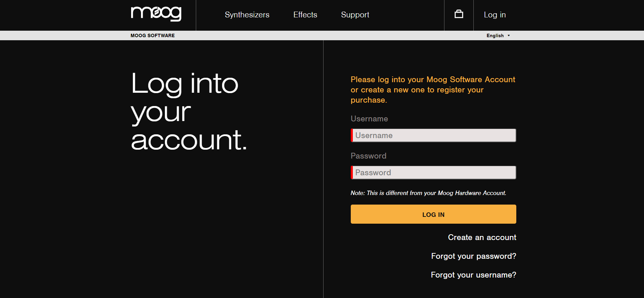The height and width of the screenshot is (298, 644).
Task: Click the Create an account link
Action: pos(482,237)
